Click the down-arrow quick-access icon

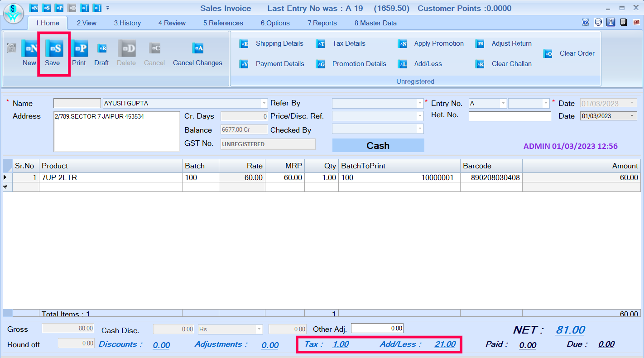click(97, 8)
